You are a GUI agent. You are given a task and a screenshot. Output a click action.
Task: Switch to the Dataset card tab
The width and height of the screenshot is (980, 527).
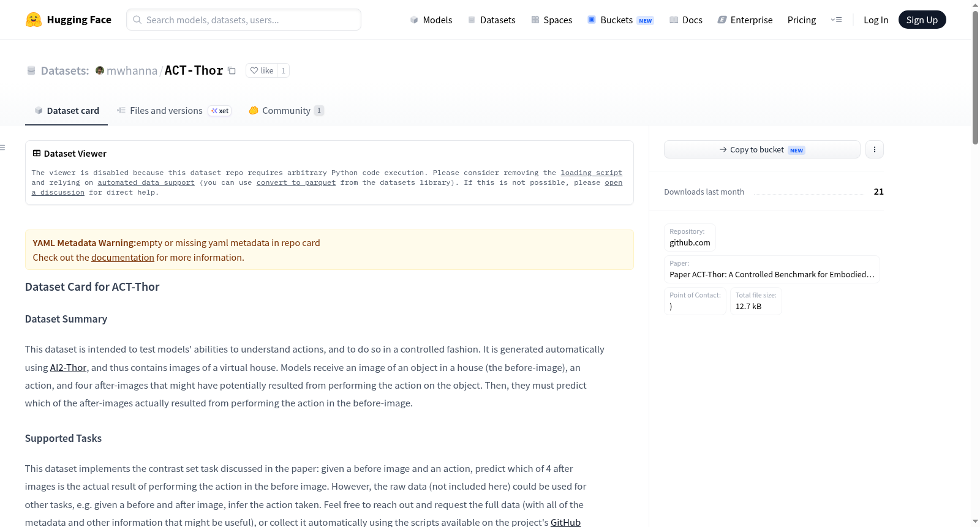[x=66, y=111]
